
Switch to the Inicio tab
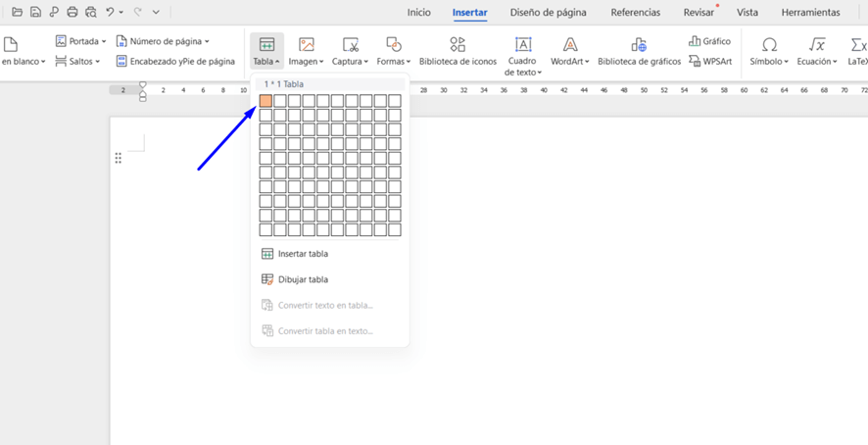419,12
